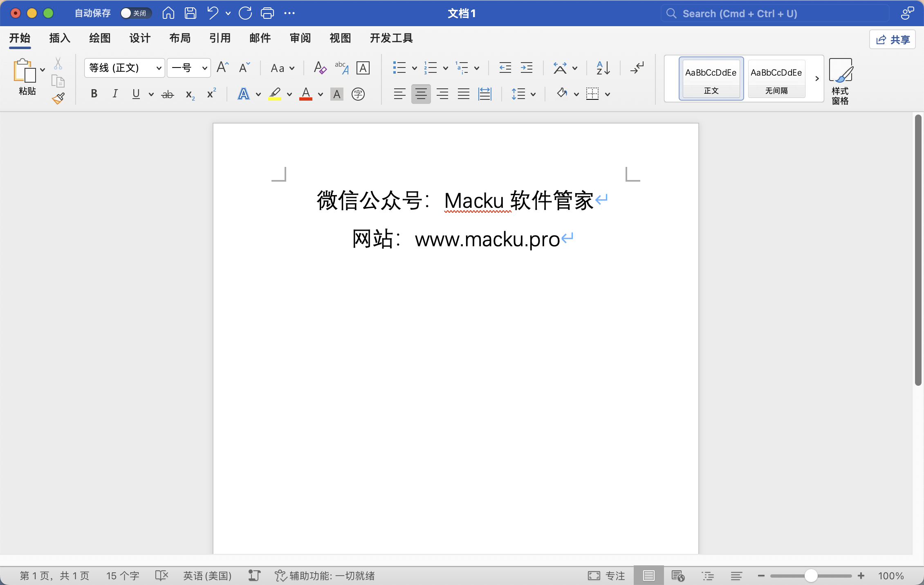Click the text direction icon in status bar
This screenshot has width=924, height=585.
pyautogui.click(x=254, y=576)
